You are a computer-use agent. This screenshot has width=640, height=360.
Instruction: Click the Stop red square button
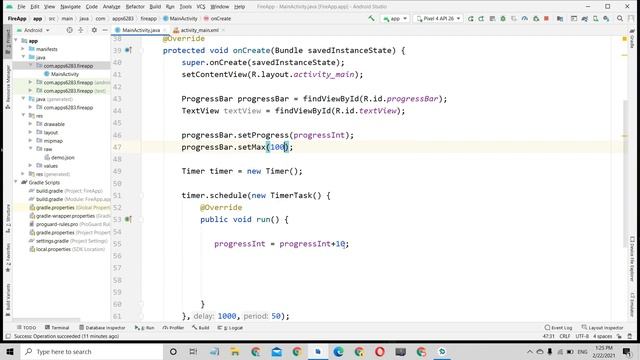[x=547, y=18]
